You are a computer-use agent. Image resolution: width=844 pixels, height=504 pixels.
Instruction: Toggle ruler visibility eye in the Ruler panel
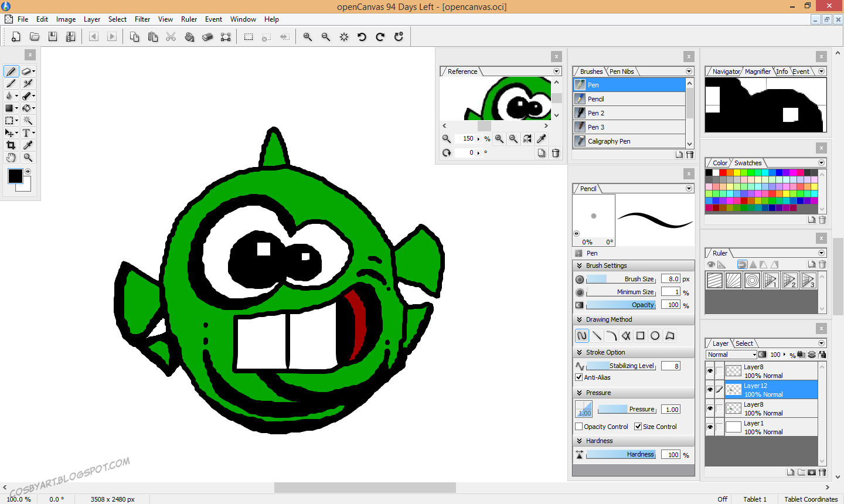pos(711,264)
